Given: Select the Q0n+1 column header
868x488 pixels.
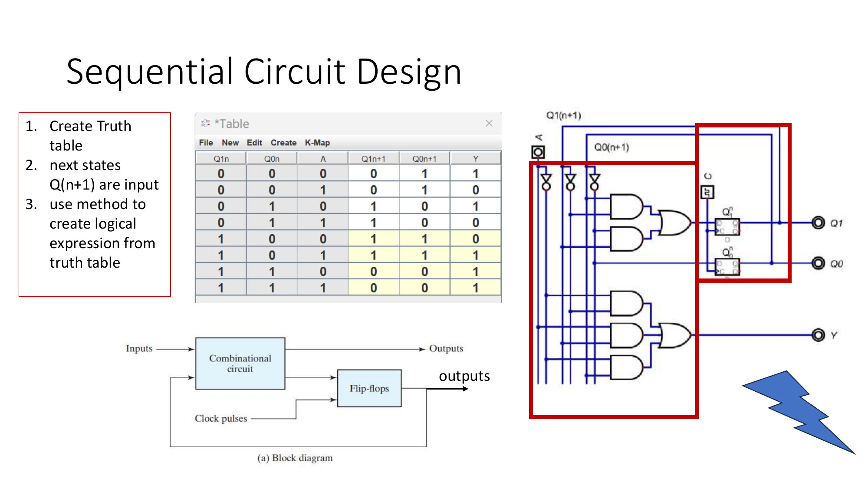Looking at the screenshot, I should click(x=424, y=159).
